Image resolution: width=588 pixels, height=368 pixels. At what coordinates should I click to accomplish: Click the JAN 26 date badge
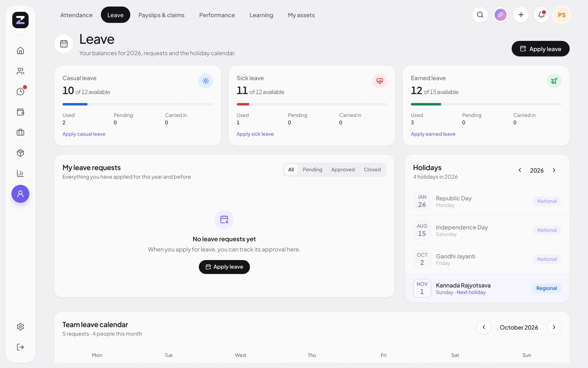[x=422, y=201]
